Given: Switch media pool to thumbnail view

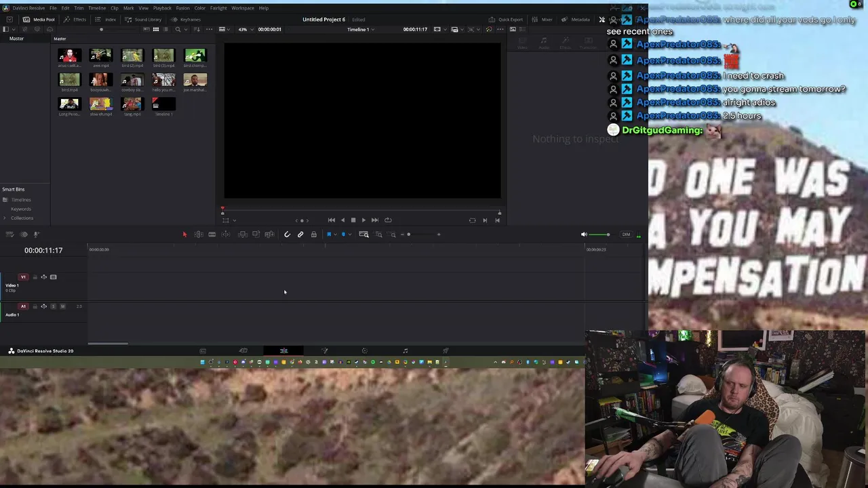Looking at the screenshot, I should point(156,29).
